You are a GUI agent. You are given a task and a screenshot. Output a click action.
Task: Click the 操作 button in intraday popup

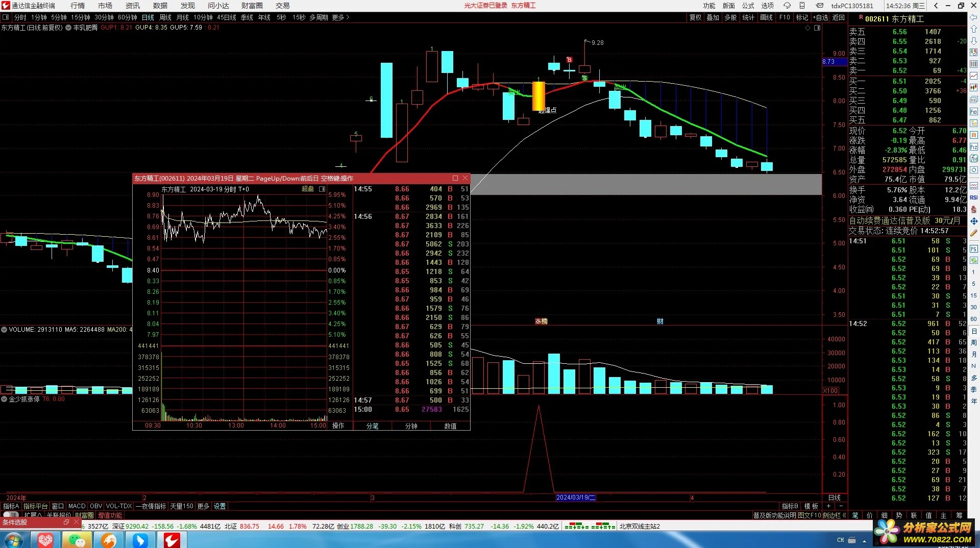tap(338, 426)
